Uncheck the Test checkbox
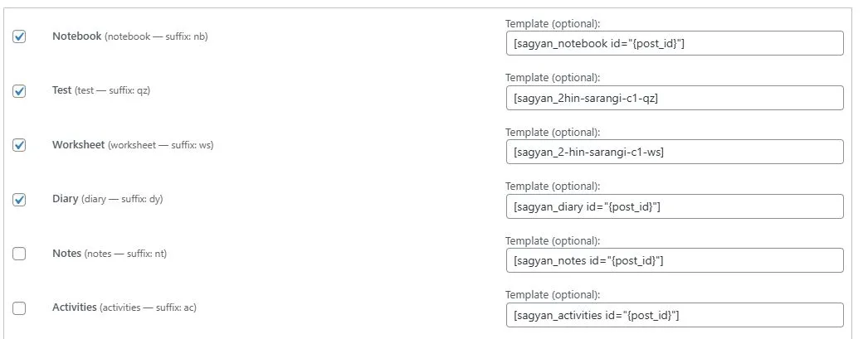Screen dimensions: 868x339 click(19, 91)
